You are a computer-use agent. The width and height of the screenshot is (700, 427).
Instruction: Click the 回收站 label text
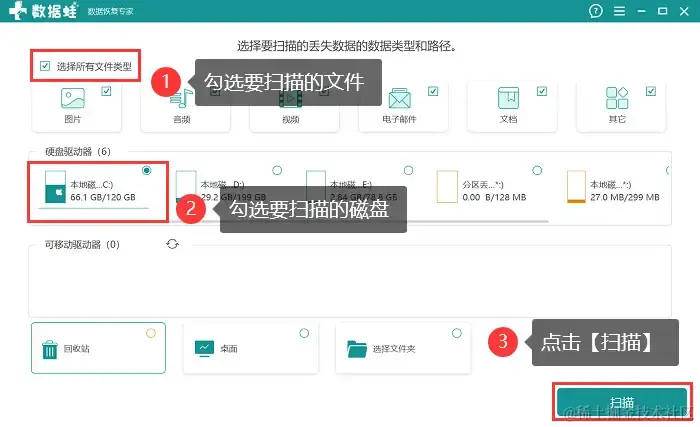click(76, 348)
